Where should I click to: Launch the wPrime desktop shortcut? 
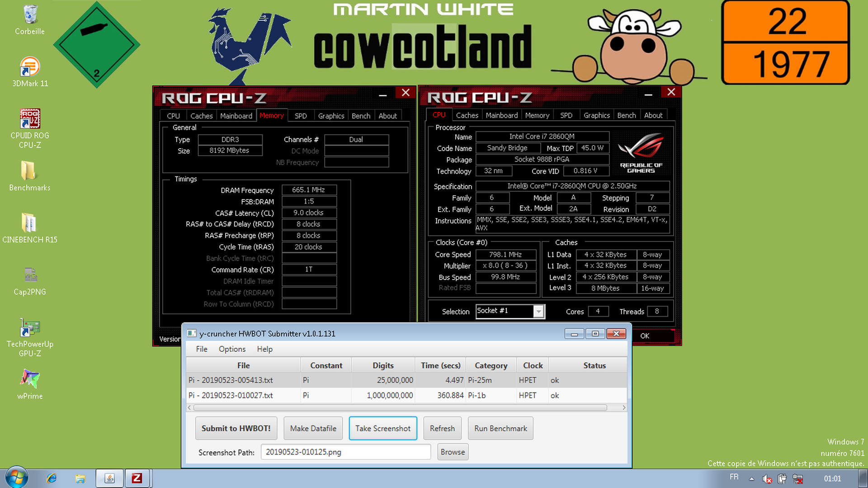click(30, 384)
